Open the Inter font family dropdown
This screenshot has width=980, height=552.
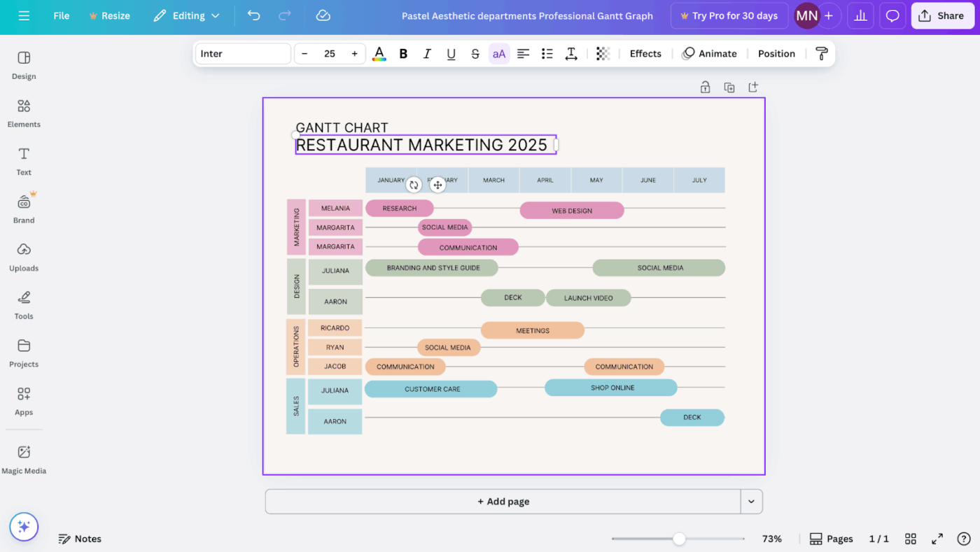point(242,54)
